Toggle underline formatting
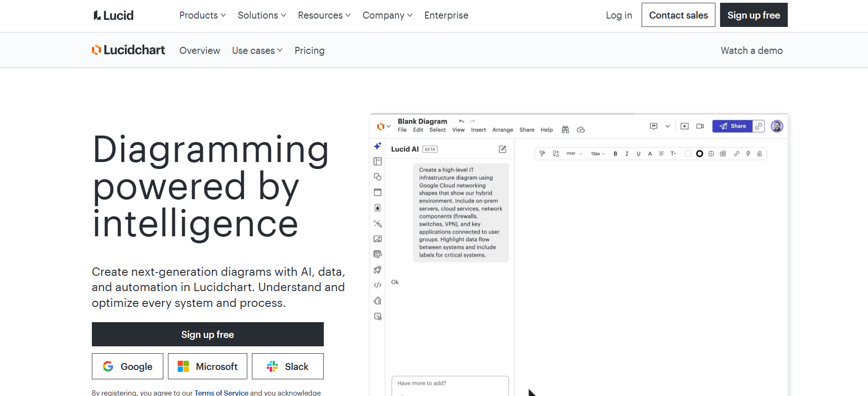868x396 pixels. tap(638, 154)
